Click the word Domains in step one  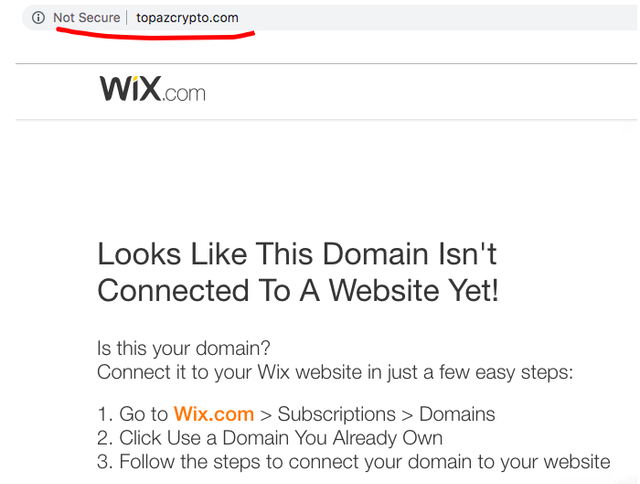pyautogui.click(x=457, y=414)
